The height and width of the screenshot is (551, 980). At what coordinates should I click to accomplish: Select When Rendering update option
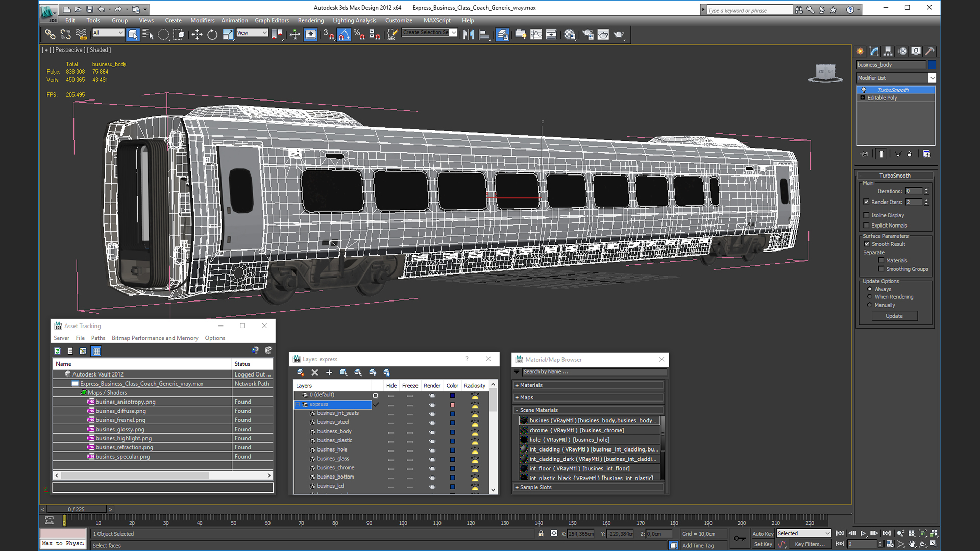pos(870,296)
